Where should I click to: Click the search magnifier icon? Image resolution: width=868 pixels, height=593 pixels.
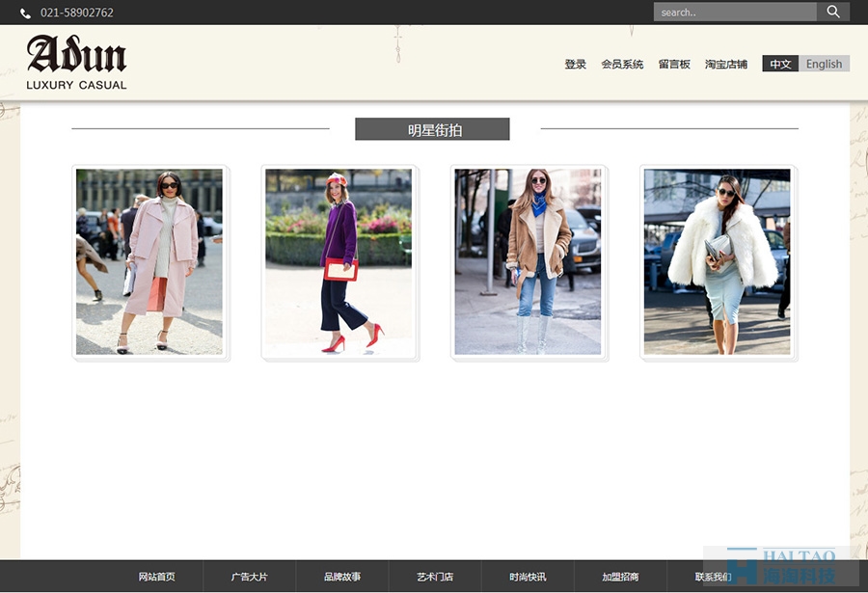pos(833,13)
